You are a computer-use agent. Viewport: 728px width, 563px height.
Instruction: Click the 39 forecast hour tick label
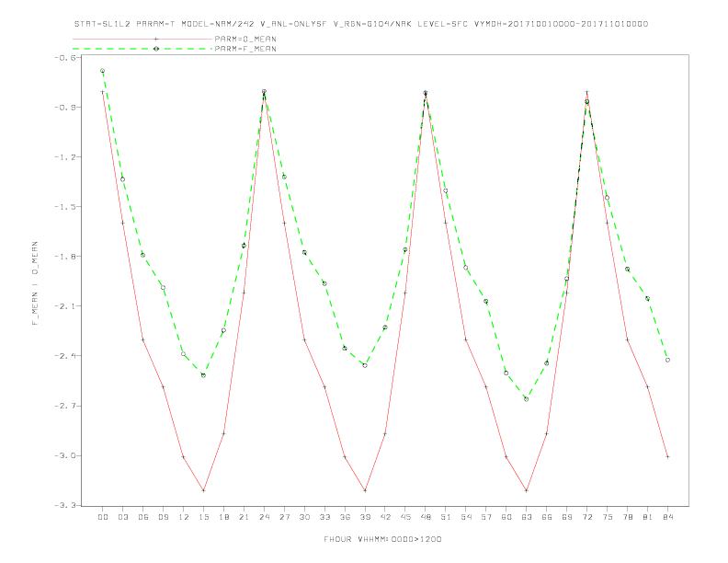[365, 517]
